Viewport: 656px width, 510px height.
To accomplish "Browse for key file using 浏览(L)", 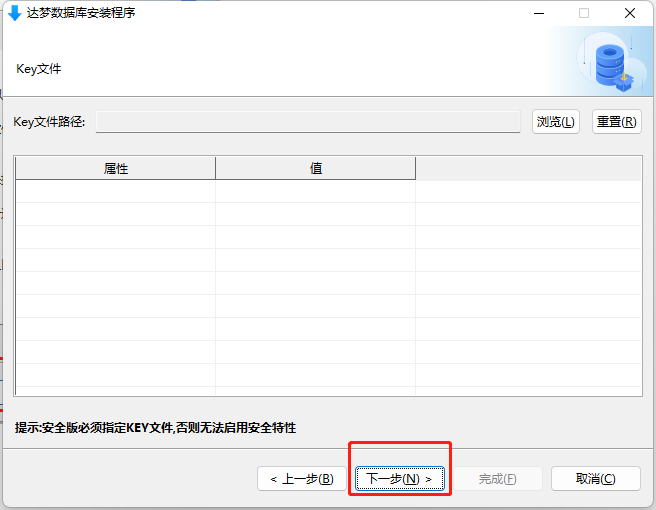I will [556, 122].
